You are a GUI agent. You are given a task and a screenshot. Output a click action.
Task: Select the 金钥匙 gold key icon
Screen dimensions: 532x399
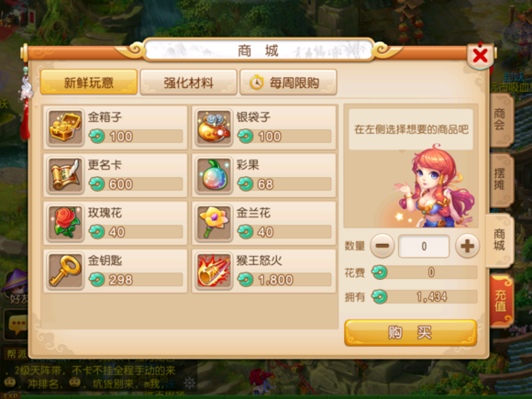65,272
